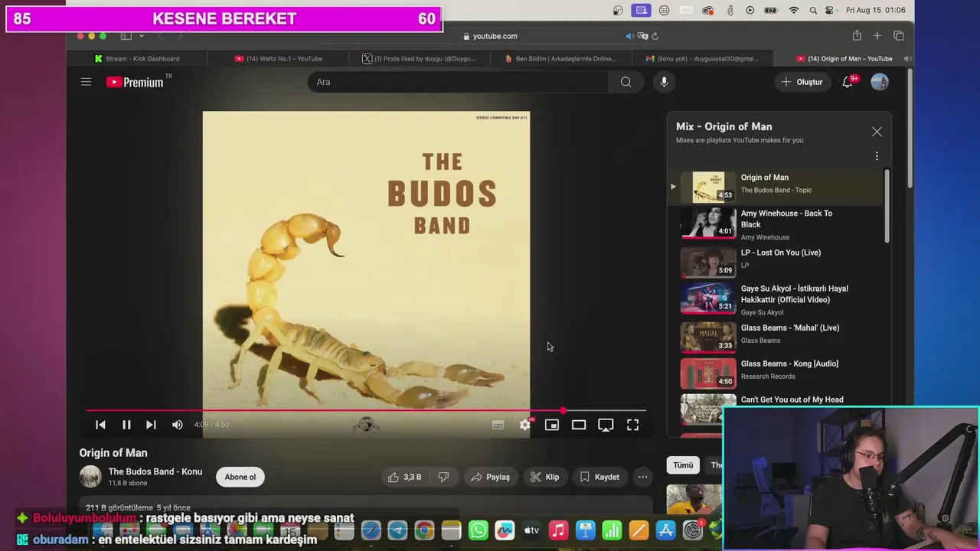980x551 pixels.
Task: Dislike the video with thumbs down
Action: [x=443, y=477]
